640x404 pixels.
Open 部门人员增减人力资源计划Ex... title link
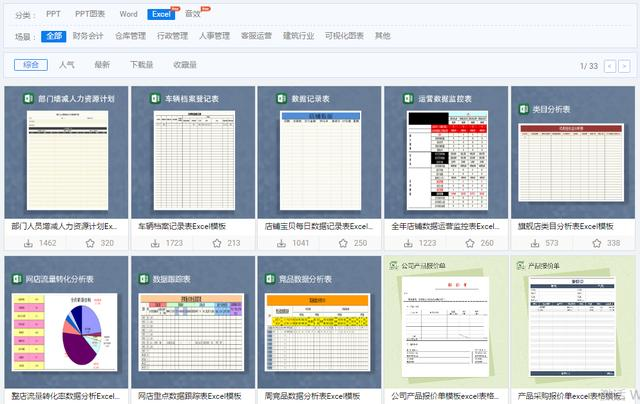[x=64, y=226]
